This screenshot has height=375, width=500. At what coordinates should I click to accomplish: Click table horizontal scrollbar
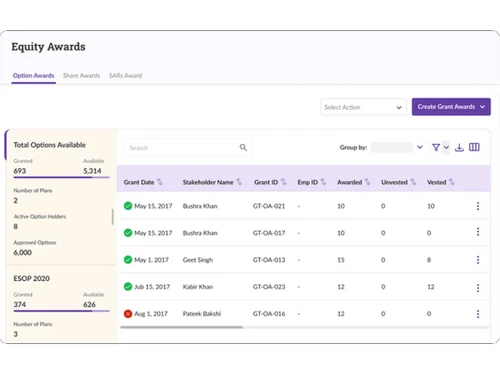[182, 327]
